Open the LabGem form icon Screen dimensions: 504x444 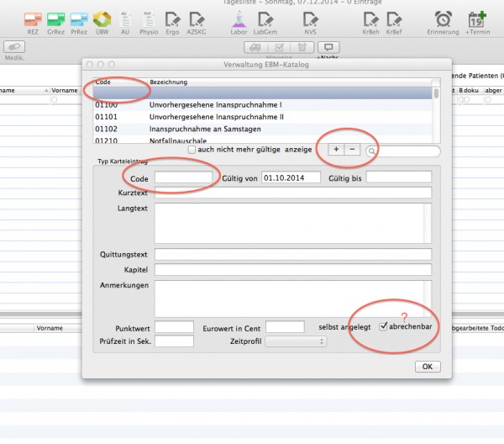tap(265, 20)
